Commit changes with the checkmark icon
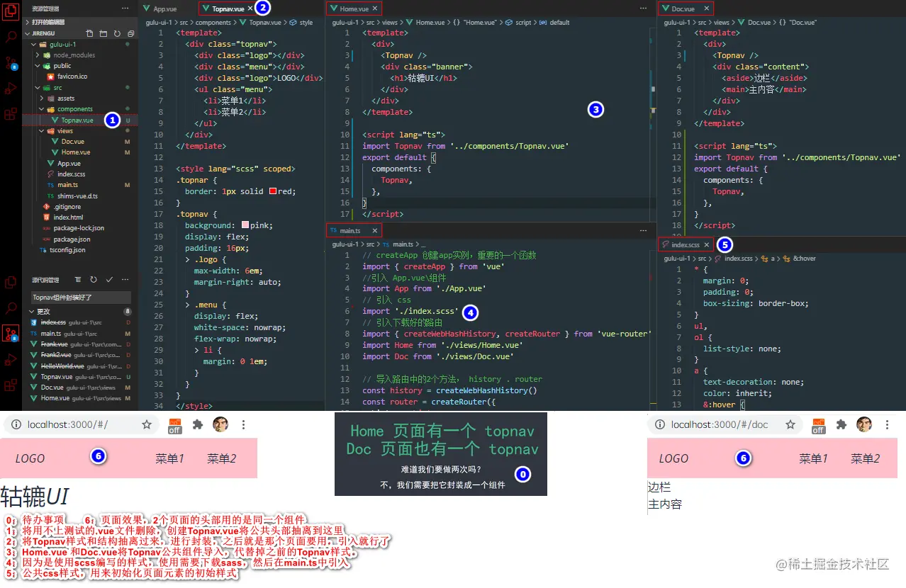906x588 pixels. 109,281
